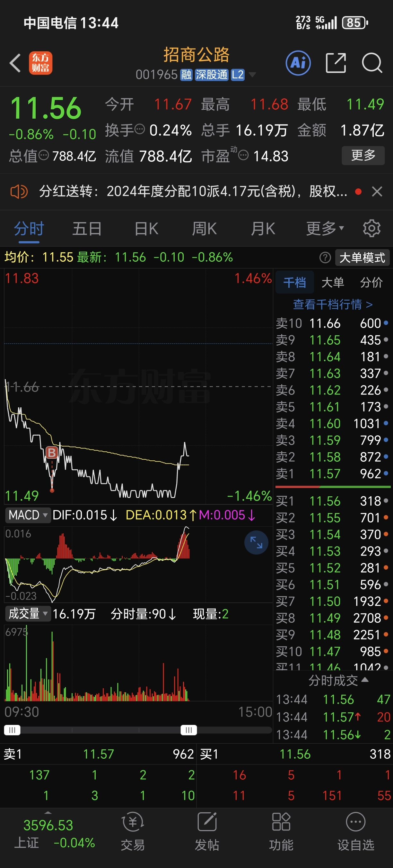Switch to 月K chart tab

click(263, 229)
